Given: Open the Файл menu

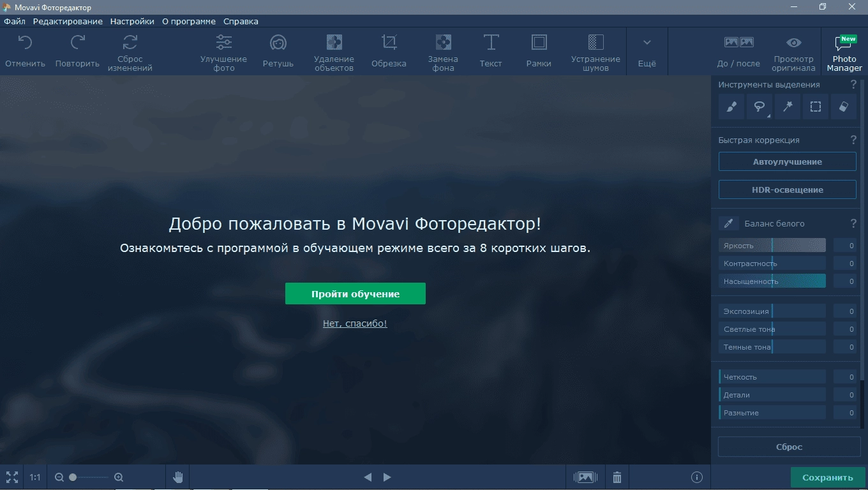Looking at the screenshot, I should point(15,21).
